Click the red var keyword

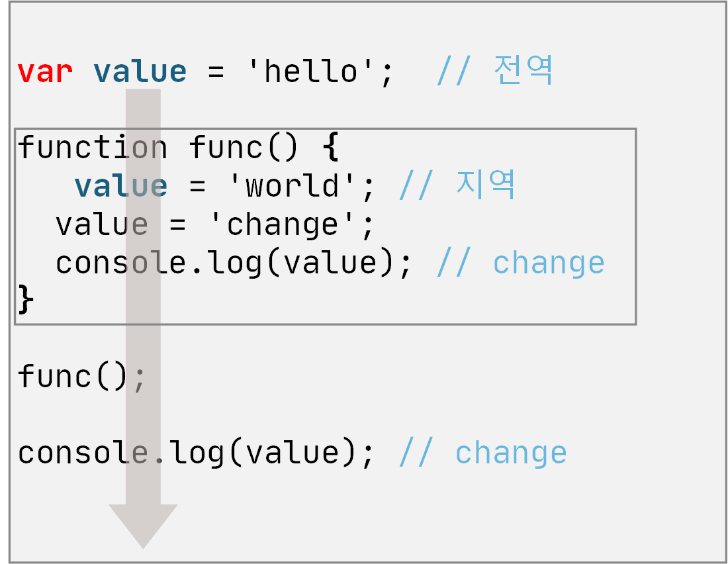(x=45, y=71)
